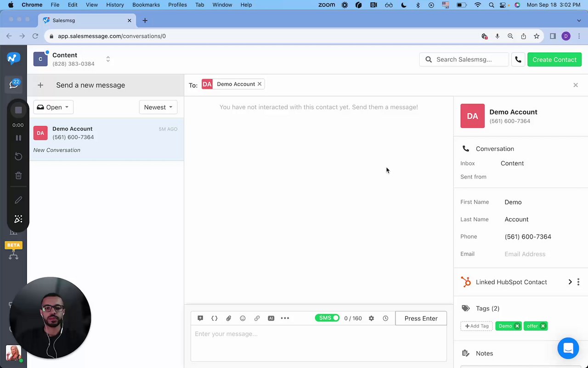Expand Linked HubSpot Contact chevron

[x=570, y=282]
